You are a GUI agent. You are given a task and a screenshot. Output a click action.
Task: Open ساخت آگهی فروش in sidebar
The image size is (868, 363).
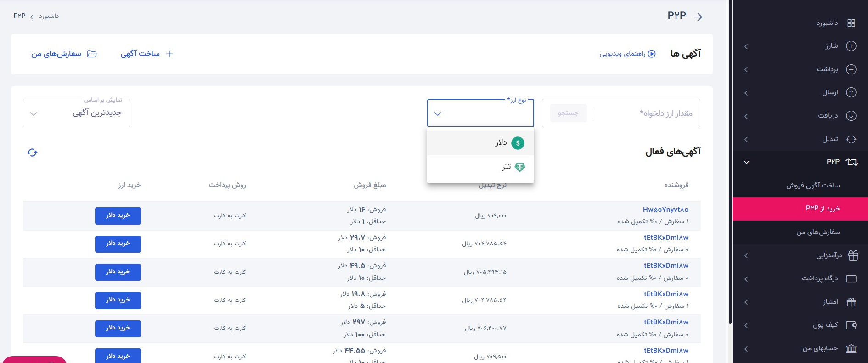[x=813, y=185]
